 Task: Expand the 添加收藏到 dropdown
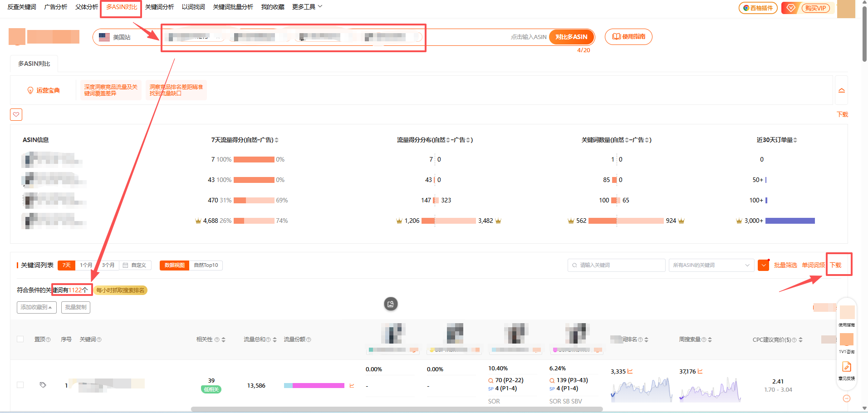[x=36, y=307]
